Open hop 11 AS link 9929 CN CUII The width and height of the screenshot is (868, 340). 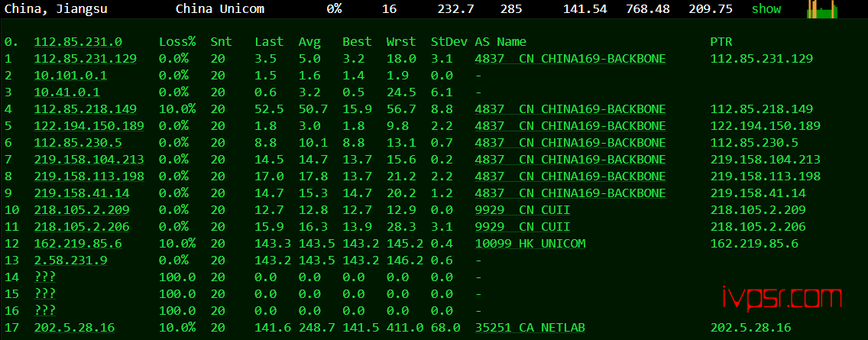(522, 226)
